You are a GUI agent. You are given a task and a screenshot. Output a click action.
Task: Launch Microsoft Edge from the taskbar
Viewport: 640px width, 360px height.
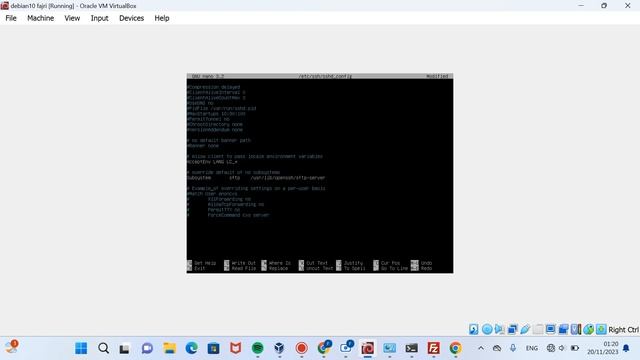pyautogui.click(x=191, y=348)
